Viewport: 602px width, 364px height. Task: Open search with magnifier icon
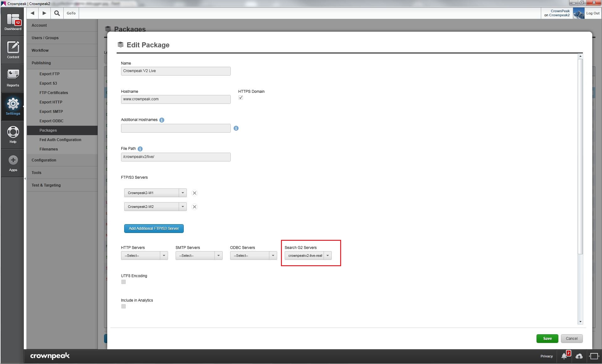click(x=57, y=13)
